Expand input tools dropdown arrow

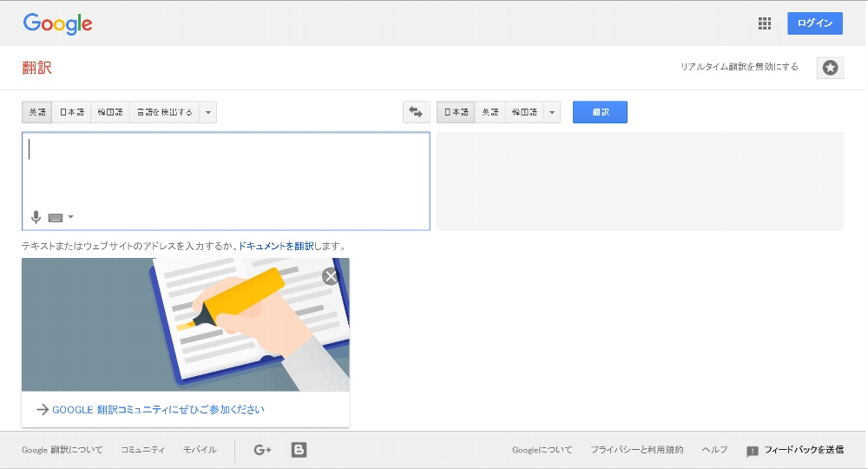tap(71, 217)
